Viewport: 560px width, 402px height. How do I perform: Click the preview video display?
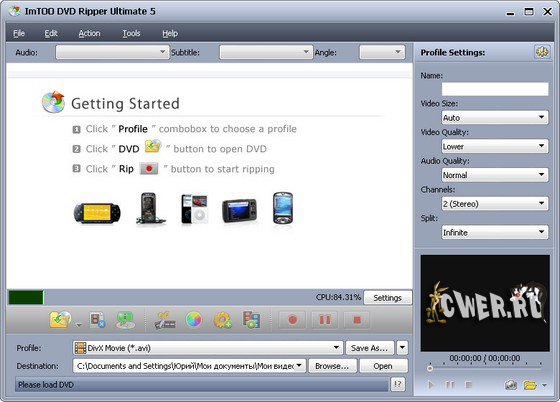(x=485, y=303)
